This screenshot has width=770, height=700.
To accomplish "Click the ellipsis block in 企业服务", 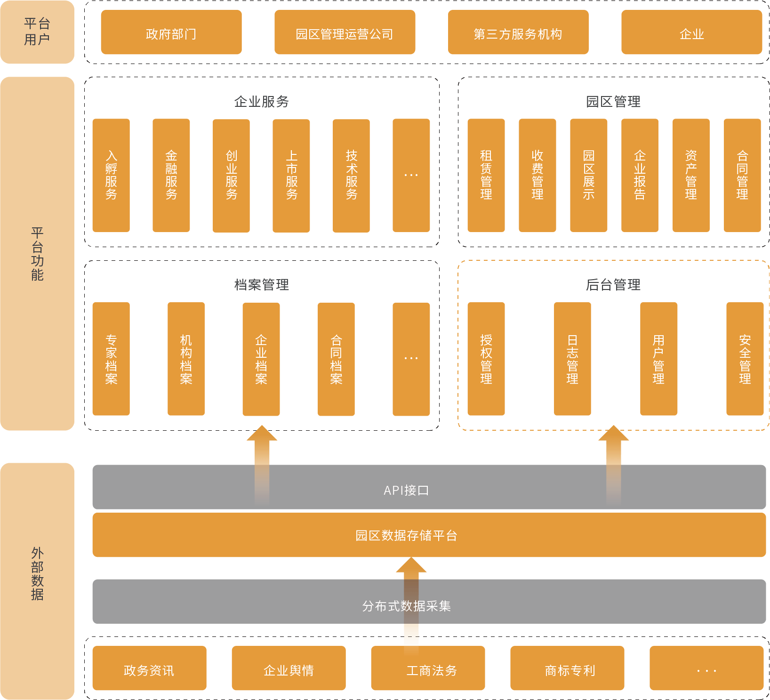I will coord(411,175).
